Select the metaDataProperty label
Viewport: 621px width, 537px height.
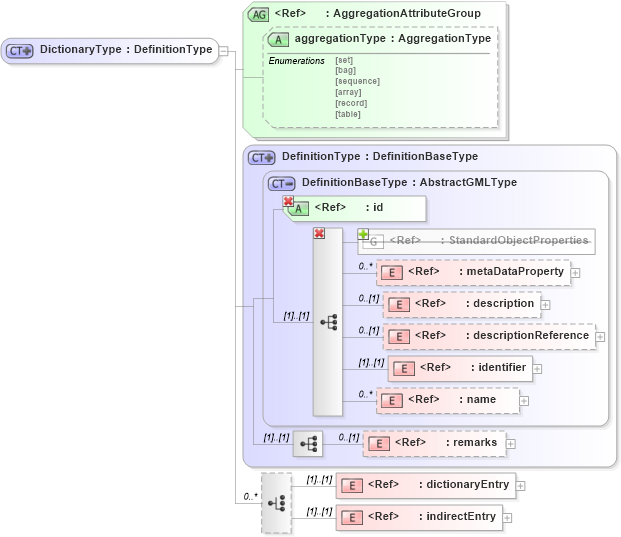[x=515, y=271]
